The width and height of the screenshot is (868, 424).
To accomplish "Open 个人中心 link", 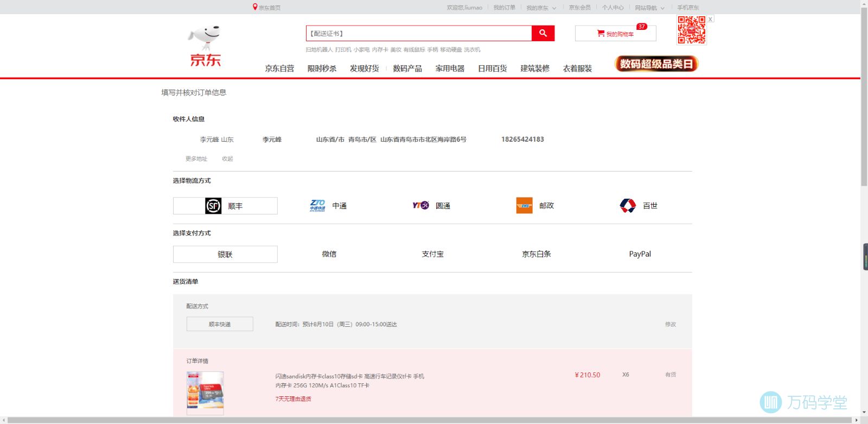I will coord(613,8).
